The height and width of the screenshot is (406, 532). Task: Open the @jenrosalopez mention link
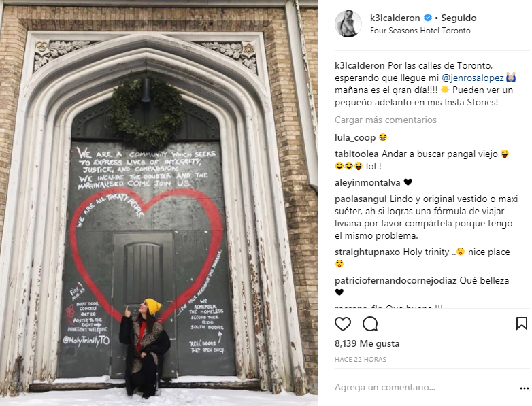(473, 78)
